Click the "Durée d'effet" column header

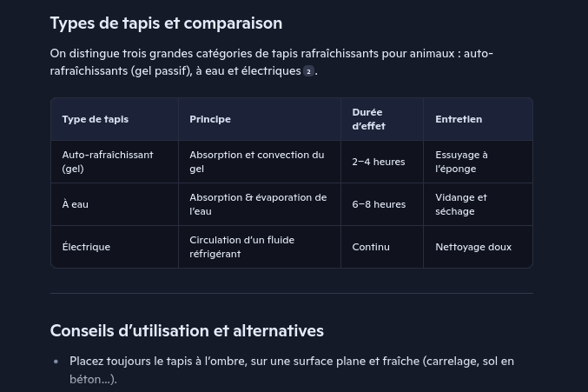pyautogui.click(x=369, y=119)
